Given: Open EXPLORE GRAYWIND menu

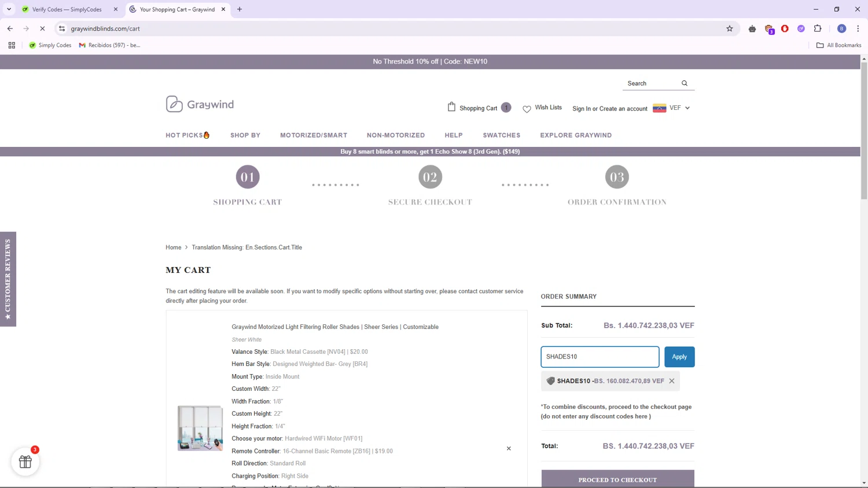Looking at the screenshot, I should pyautogui.click(x=576, y=135).
